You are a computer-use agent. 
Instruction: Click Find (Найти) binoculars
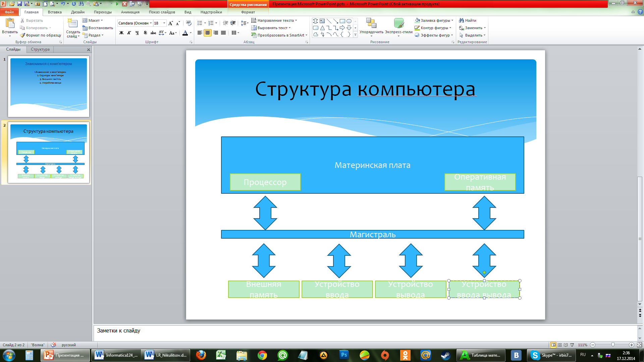pos(468,20)
